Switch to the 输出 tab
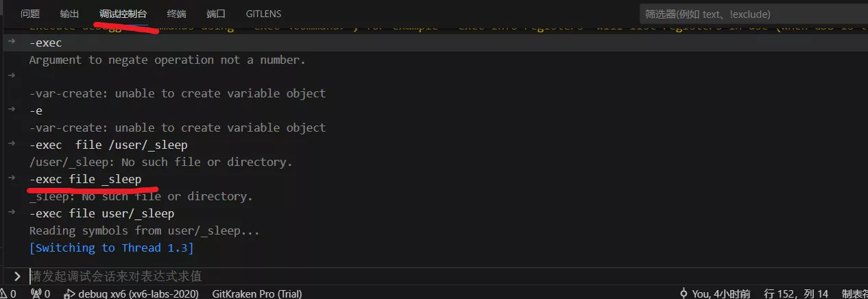 click(69, 14)
